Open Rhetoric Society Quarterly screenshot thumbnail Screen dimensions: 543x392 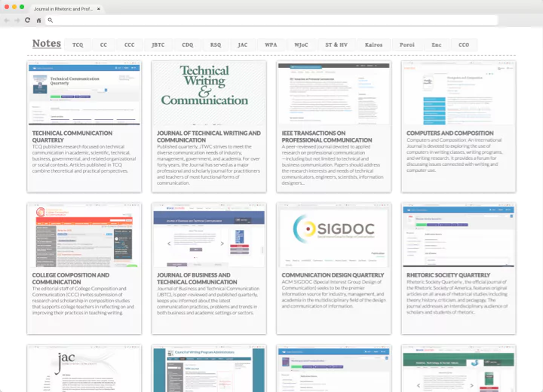459,235
